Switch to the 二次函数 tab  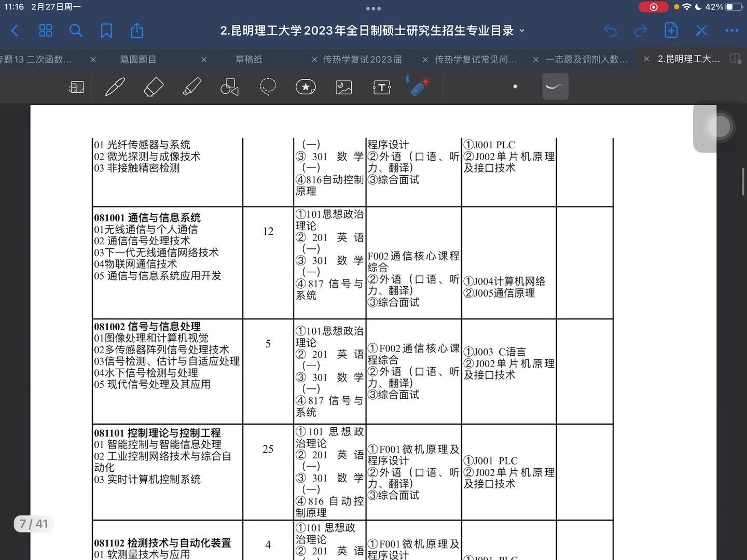click(x=36, y=60)
